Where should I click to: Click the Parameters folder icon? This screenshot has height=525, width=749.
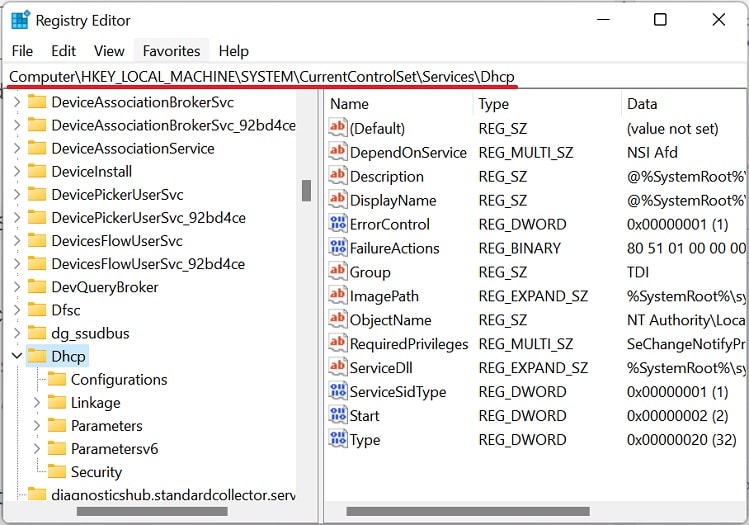(57, 425)
